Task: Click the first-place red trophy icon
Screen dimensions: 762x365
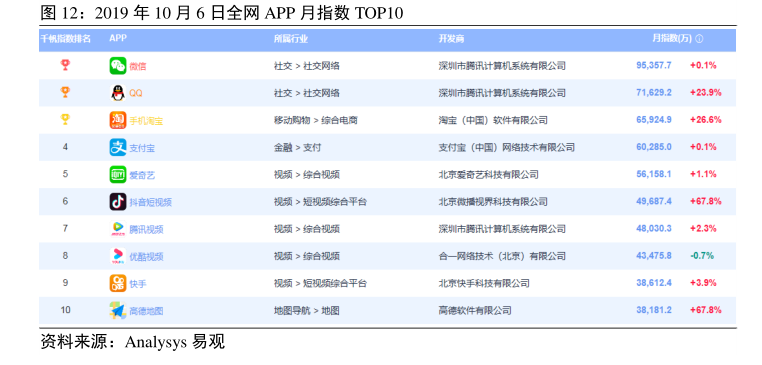Action: 65,65
